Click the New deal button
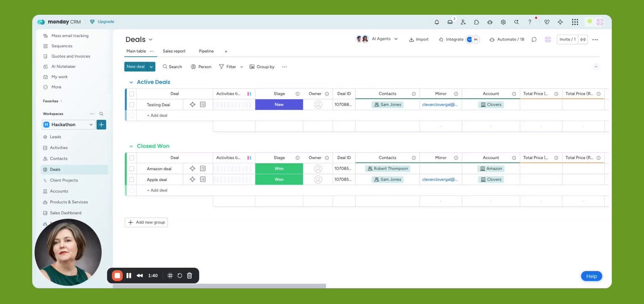This screenshot has height=304, width=644. pos(135,67)
